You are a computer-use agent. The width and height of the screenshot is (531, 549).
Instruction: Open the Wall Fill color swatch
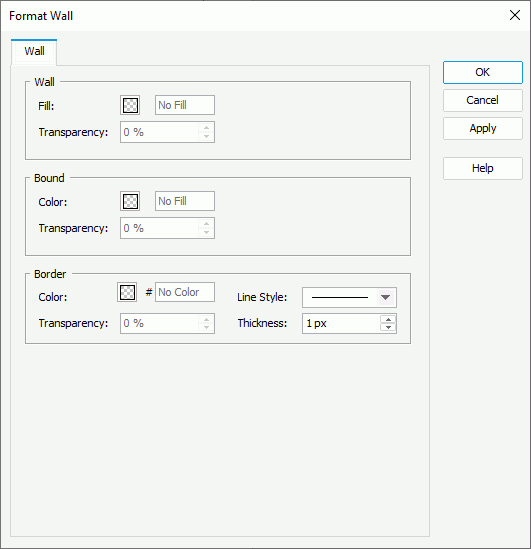point(130,105)
